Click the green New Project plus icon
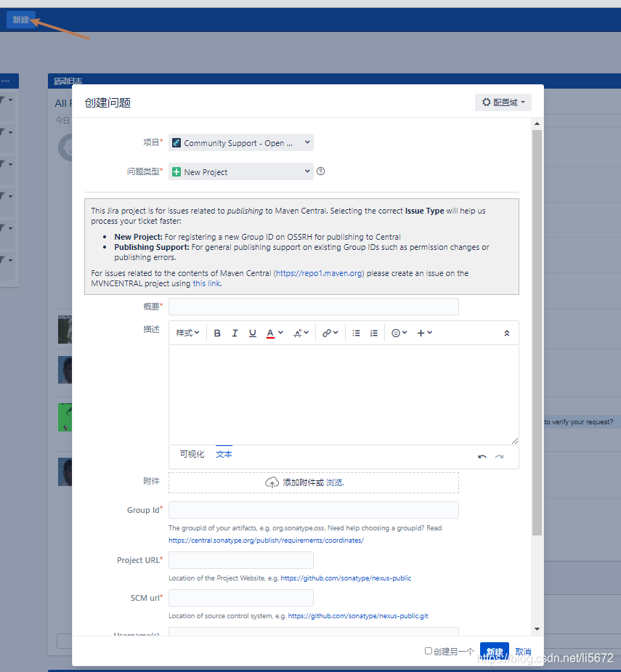 point(176,172)
